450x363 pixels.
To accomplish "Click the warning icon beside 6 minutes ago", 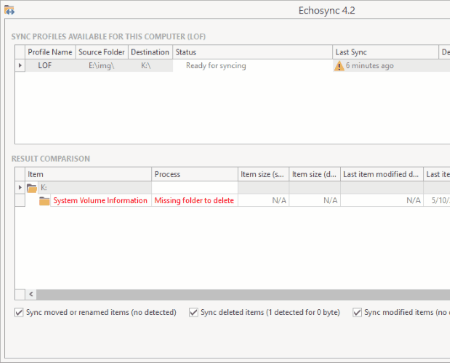I will coord(339,66).
